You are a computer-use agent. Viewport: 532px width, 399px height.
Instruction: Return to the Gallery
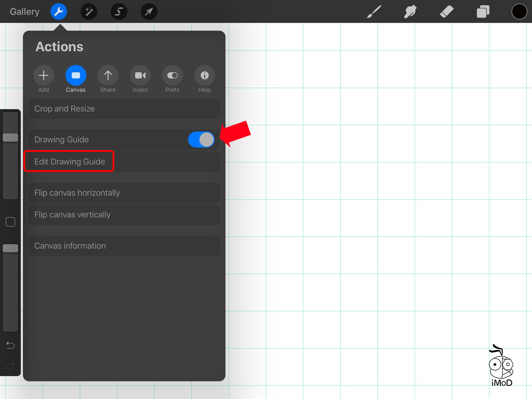tap(24, 12)
